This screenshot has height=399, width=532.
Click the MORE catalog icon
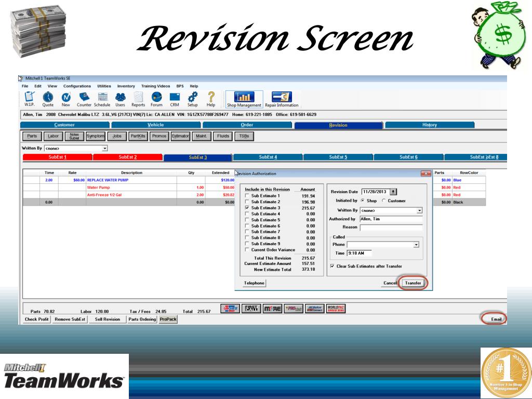(272, 309)
